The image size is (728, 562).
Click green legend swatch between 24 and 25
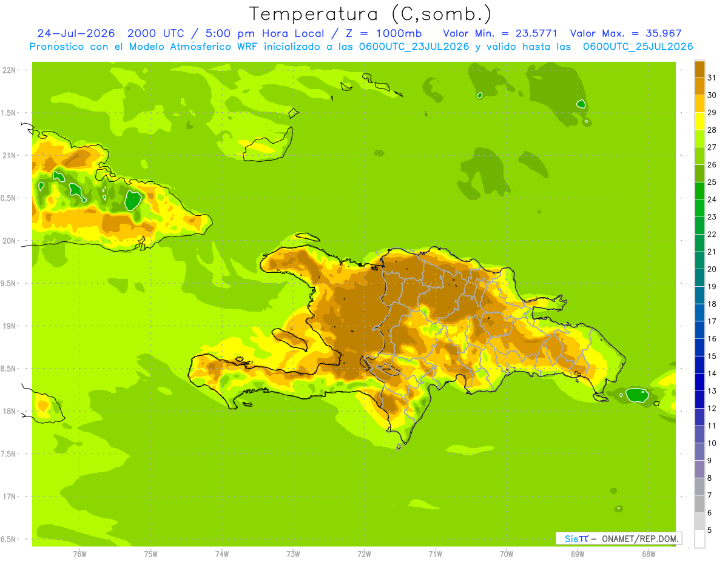[700, 190]
